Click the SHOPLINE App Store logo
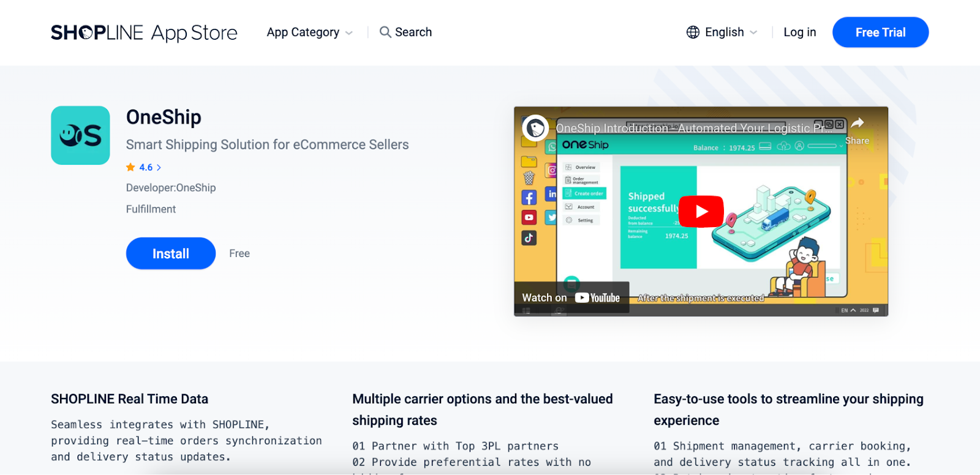The width and height of the screenshot is (980, 475). tap(144, 32)
